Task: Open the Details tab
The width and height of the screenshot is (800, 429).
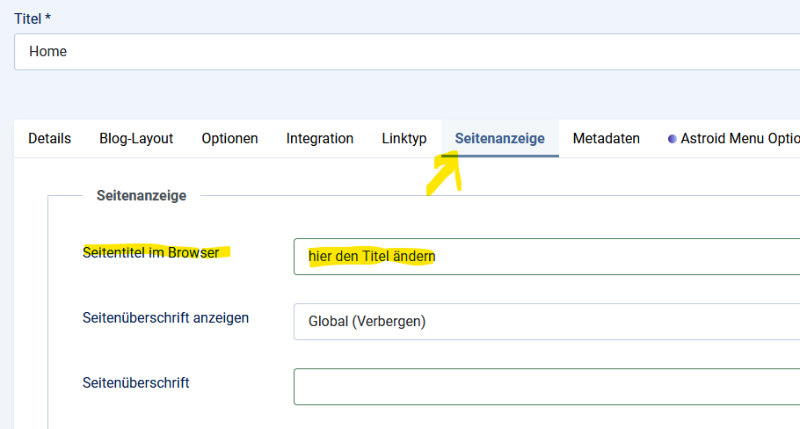Action: (49, 139)
